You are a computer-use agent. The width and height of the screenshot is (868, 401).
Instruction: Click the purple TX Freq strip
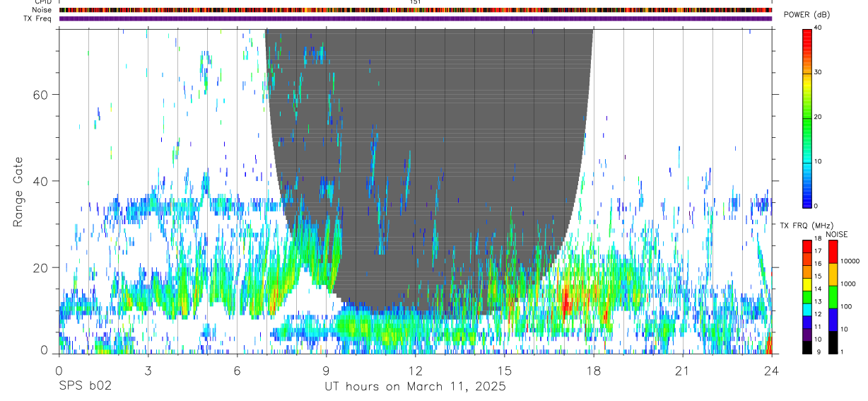(x=416, y=18)
